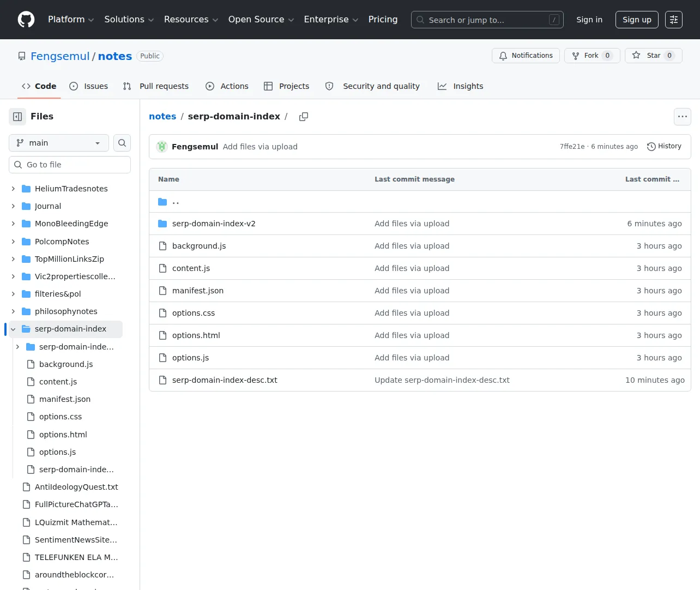Switch the main branch dropdown
The image size is (700, 590).
tap(59, 143)
